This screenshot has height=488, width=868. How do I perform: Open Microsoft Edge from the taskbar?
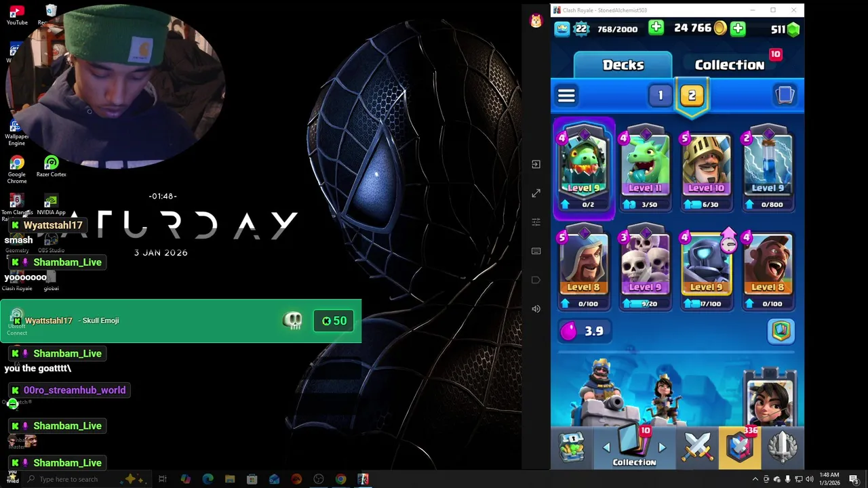[208, 479]
